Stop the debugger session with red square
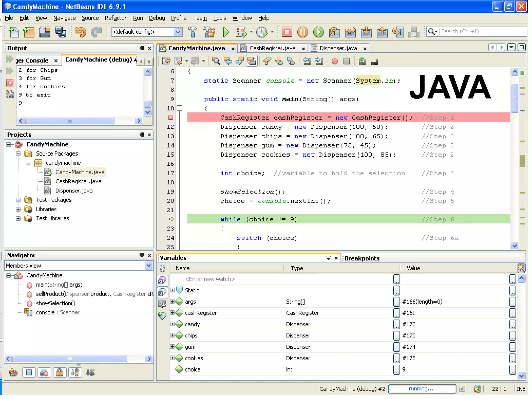Screen dimensions: 532x399 (x=287, y=32)
